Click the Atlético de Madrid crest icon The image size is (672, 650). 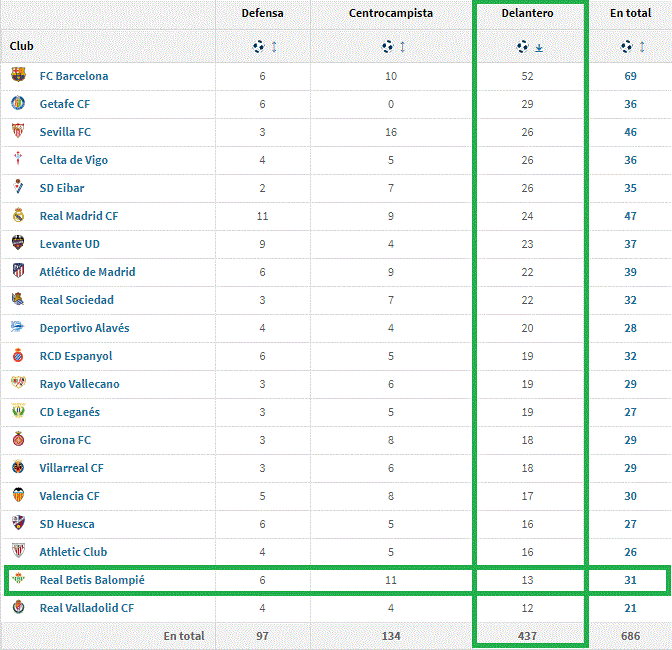pyautogui.click(x=18, y=272)
